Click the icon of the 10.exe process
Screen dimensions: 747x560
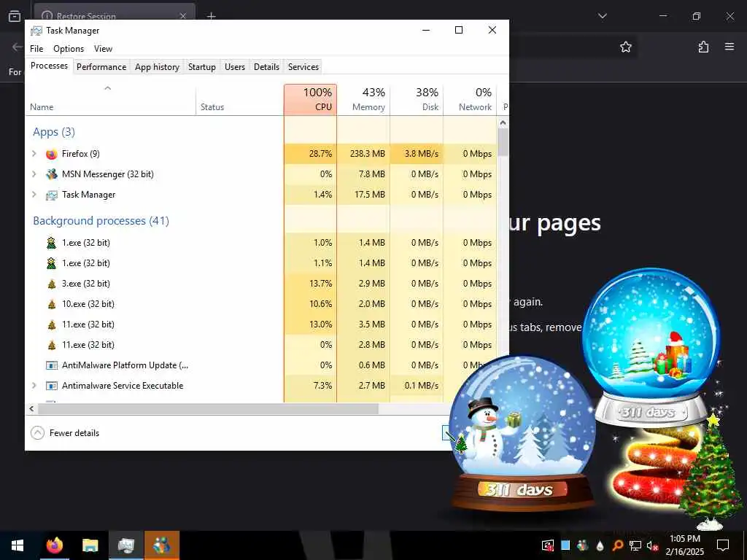coord(52,304)
